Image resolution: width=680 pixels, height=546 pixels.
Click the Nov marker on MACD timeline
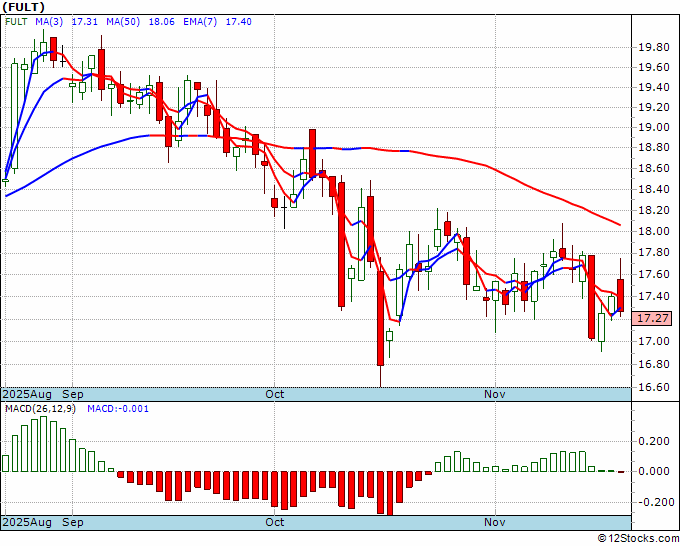click(495, 522)
